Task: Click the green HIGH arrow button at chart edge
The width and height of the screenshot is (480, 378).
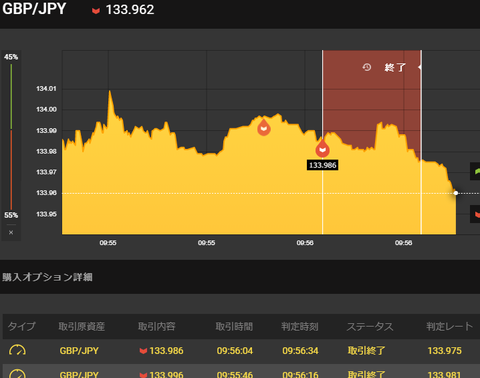Action: click(x=475, y=171)
